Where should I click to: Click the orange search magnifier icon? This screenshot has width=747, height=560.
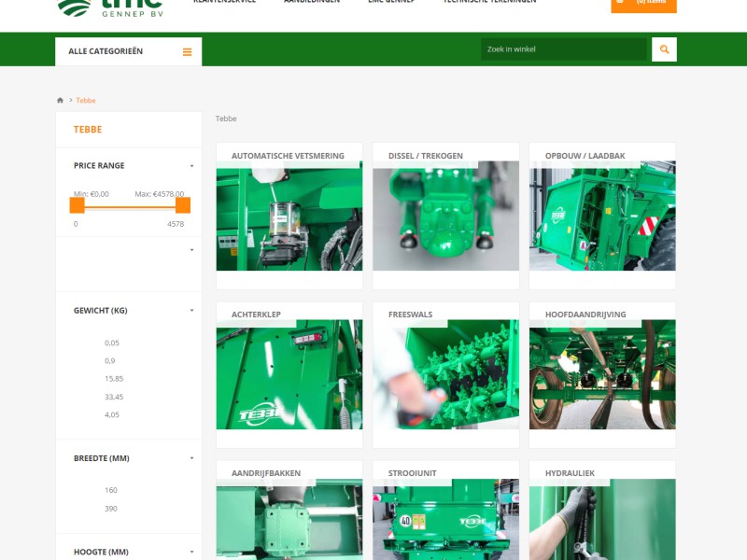664,49
